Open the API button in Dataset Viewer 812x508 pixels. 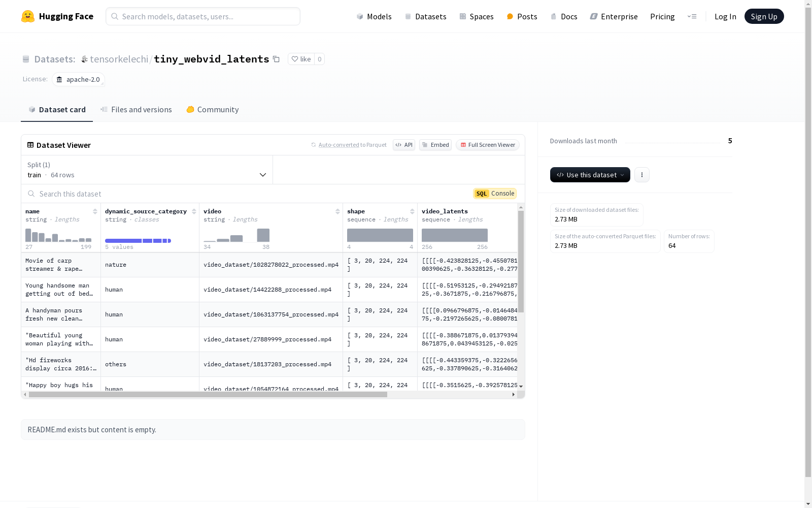[404, 145]
